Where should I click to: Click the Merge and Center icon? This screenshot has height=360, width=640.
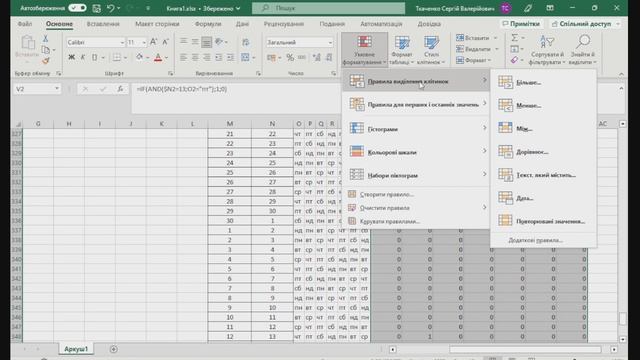245,57
